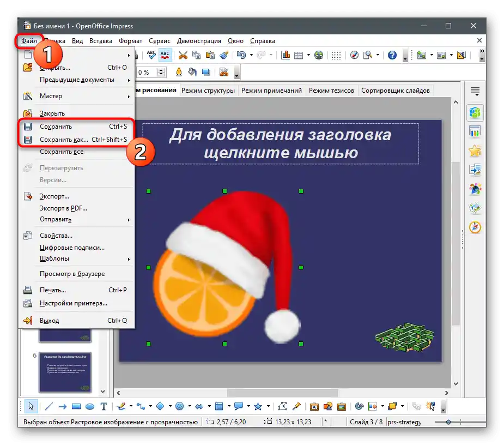This screenshot has height=445, width=504.
Task: Click the Insert Slide icon in the toolbar
Action: pyautogui.click(x=421, y=55)
